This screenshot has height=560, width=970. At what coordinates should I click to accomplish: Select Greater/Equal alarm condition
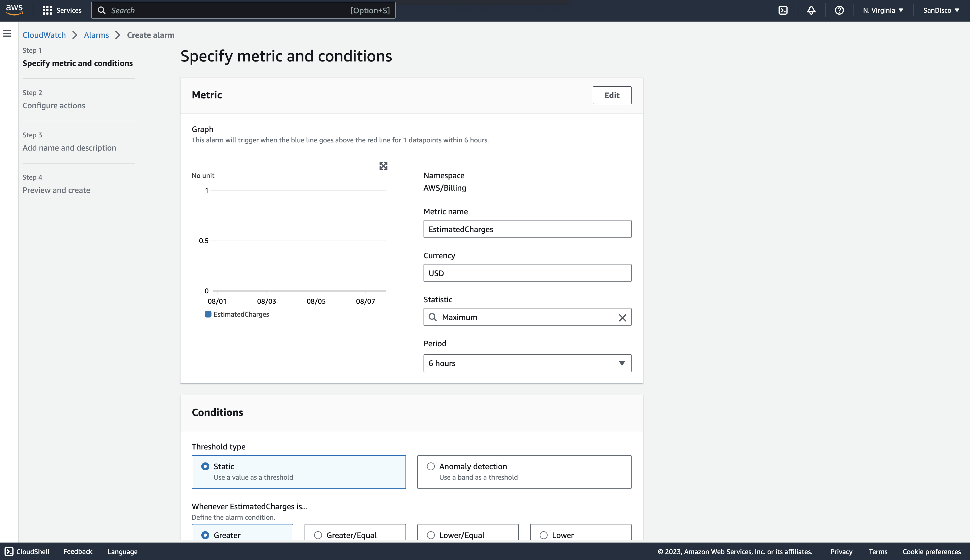(x=318, y=535)
